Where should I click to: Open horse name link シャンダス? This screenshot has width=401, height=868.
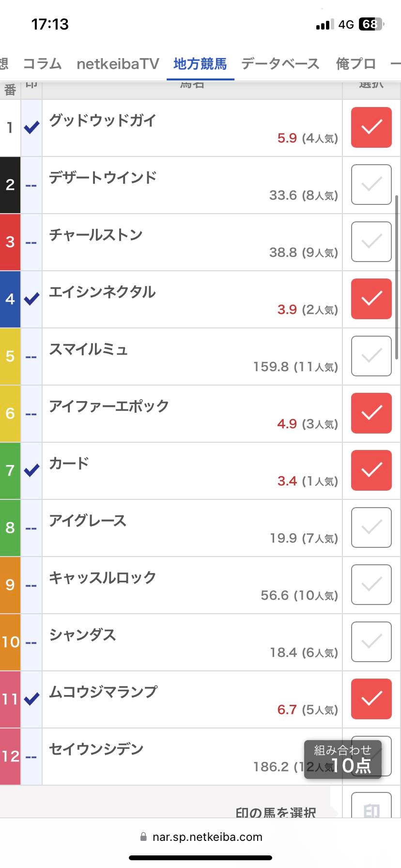pyautogui.click(x=82, y=635)
